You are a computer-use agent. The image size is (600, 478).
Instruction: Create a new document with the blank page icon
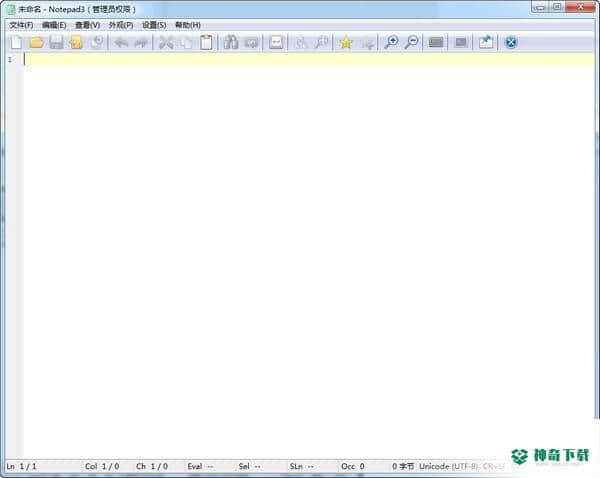coord(16,42)
